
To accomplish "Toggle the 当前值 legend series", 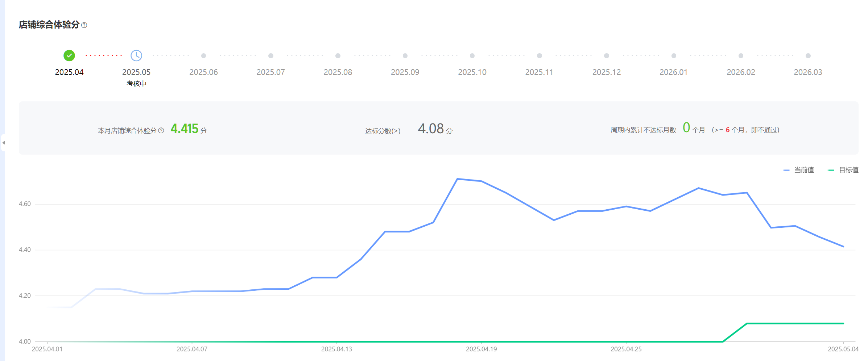I will tap(799, 170).
